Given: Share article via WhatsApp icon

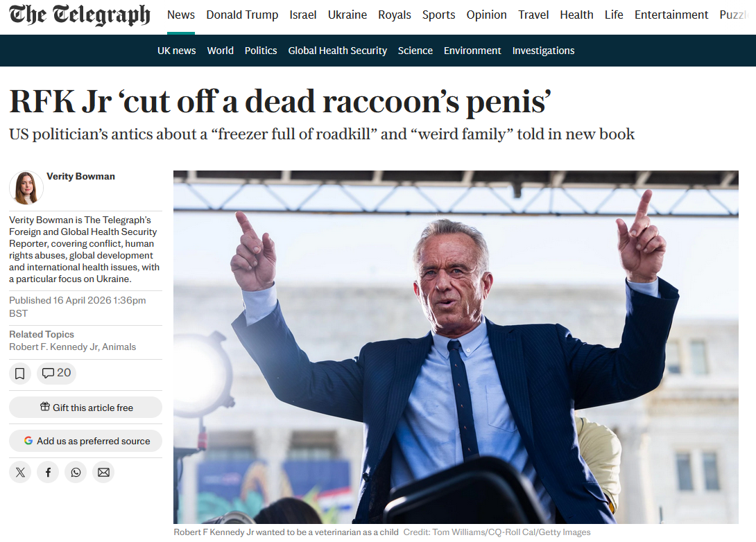Looking at the screenshot, I should (76, 472).
